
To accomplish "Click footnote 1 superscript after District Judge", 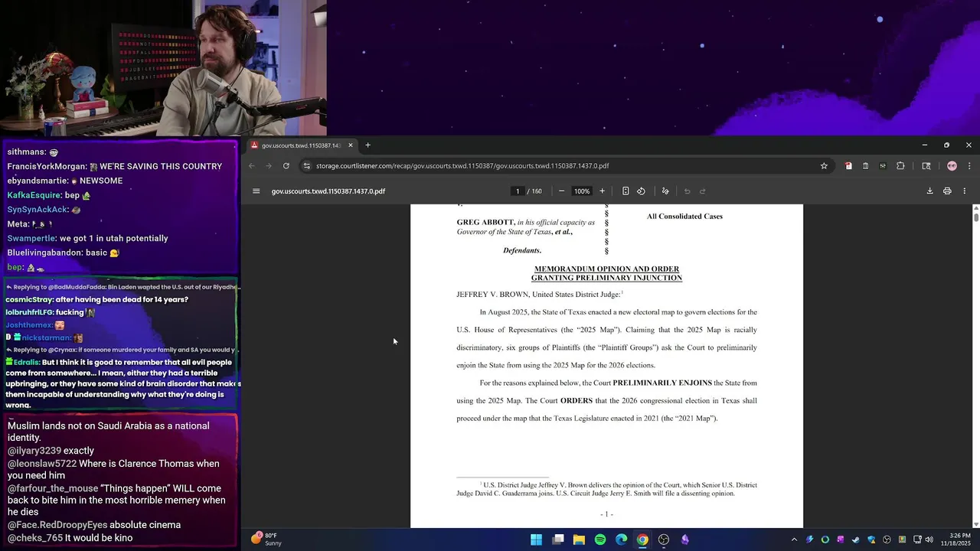I will [622, 292].
